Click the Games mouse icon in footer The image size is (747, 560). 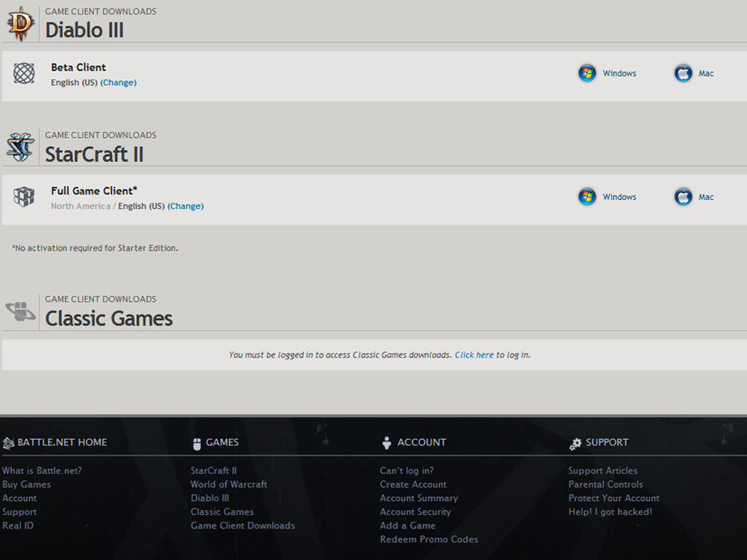(x=196, y=444)
